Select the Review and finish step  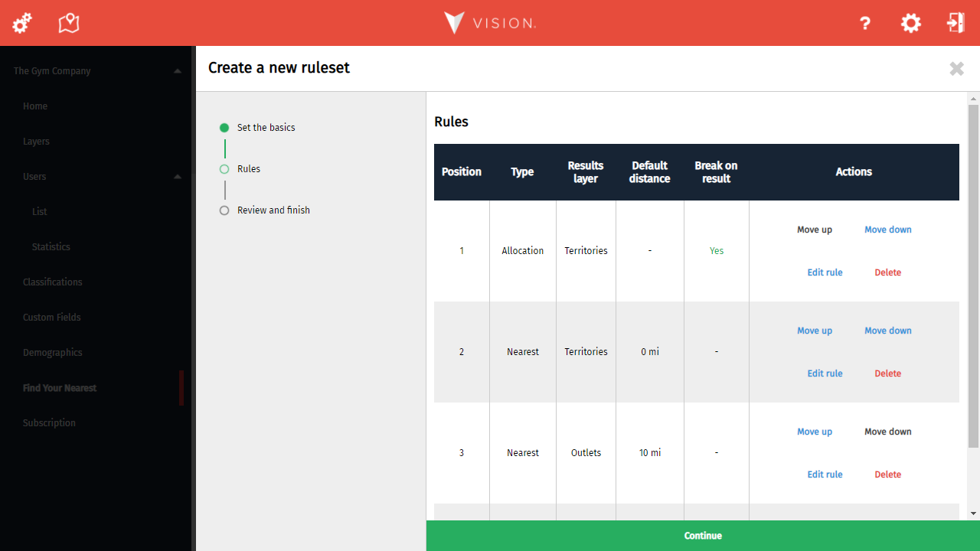[273, 210]
